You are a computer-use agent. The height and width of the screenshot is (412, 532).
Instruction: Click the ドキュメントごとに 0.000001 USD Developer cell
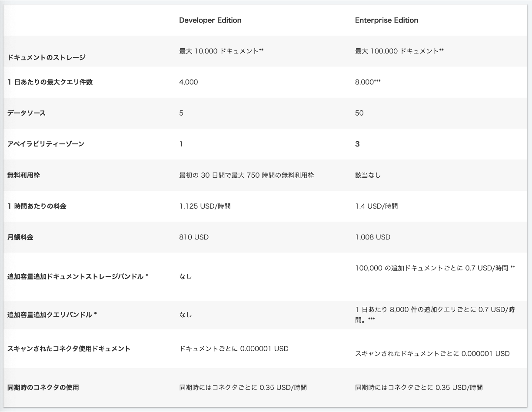point(234,349)
